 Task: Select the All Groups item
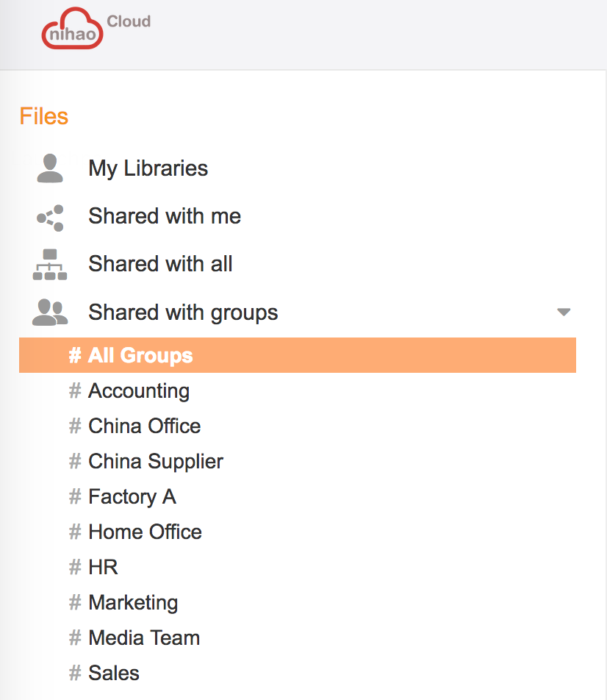pos(140,355)
